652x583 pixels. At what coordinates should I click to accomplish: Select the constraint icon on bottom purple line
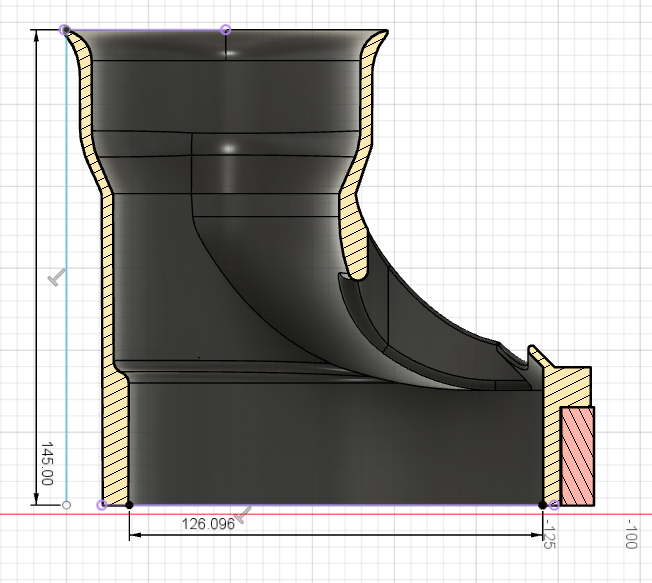[x=243, y=514]
